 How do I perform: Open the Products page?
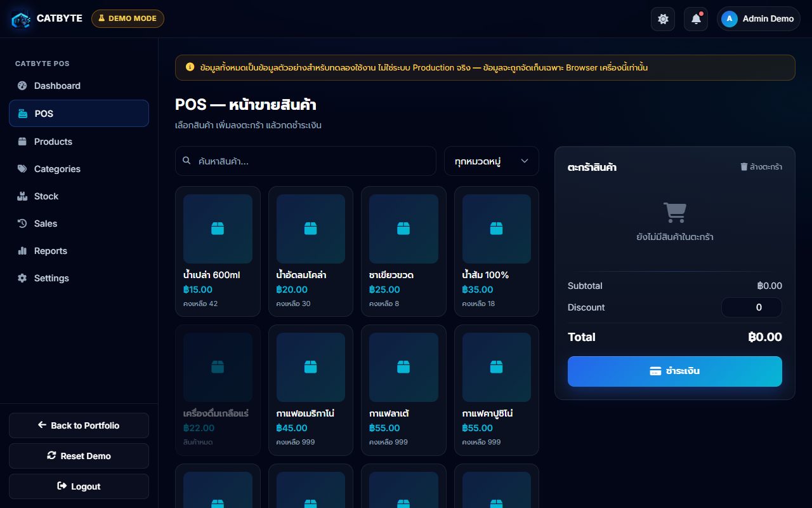(79, 142)
